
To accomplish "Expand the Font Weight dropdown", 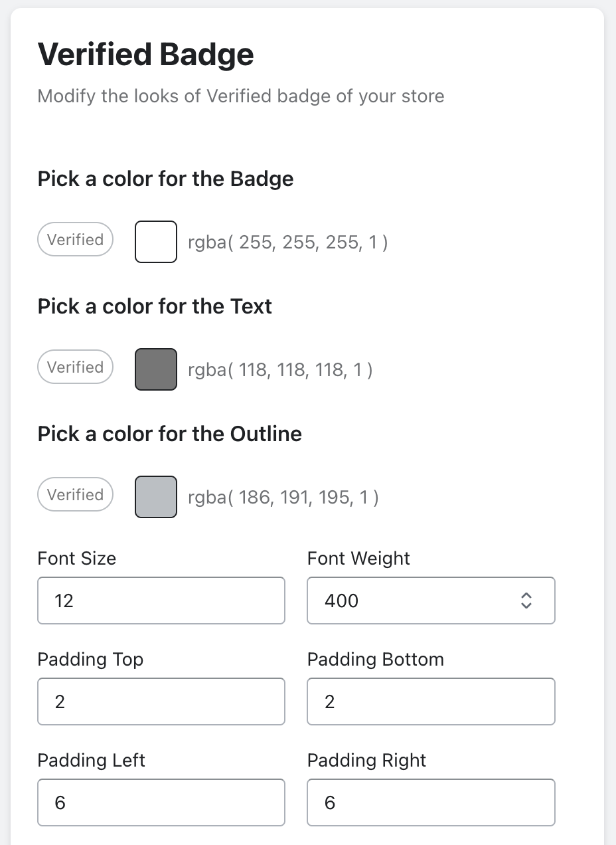I will coord(430,601).
